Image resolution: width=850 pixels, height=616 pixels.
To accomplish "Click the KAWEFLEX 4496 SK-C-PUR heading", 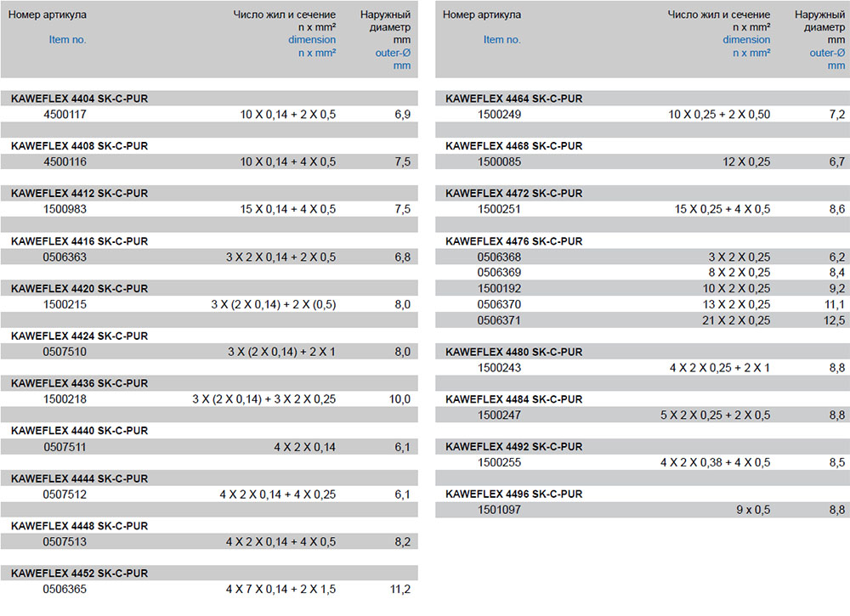I will (514, 494).
